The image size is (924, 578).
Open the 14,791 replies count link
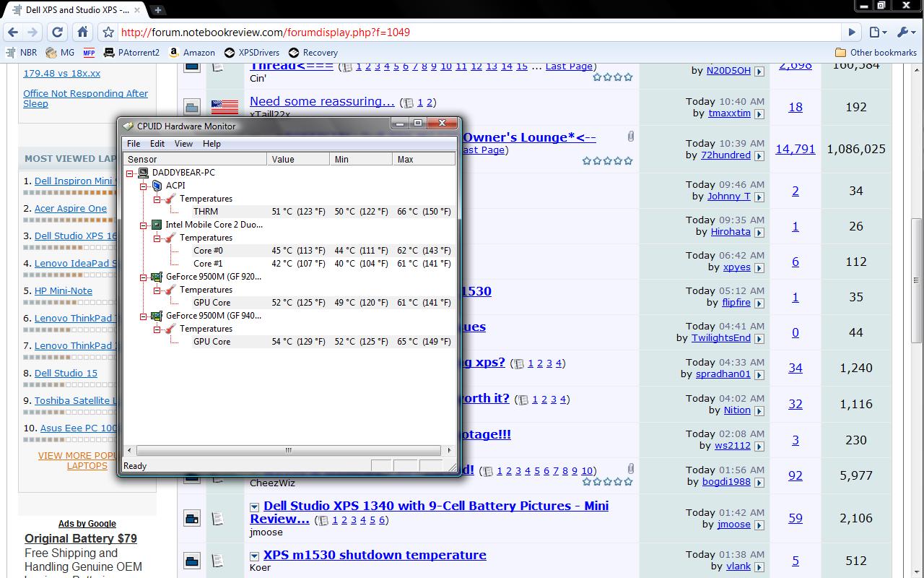[795, 149]
